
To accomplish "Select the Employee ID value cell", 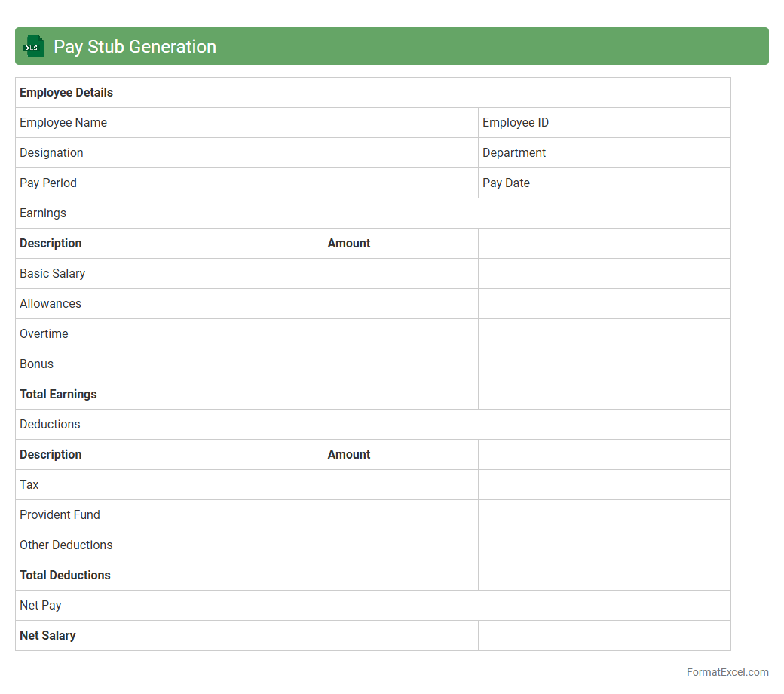I will point(718,123).
